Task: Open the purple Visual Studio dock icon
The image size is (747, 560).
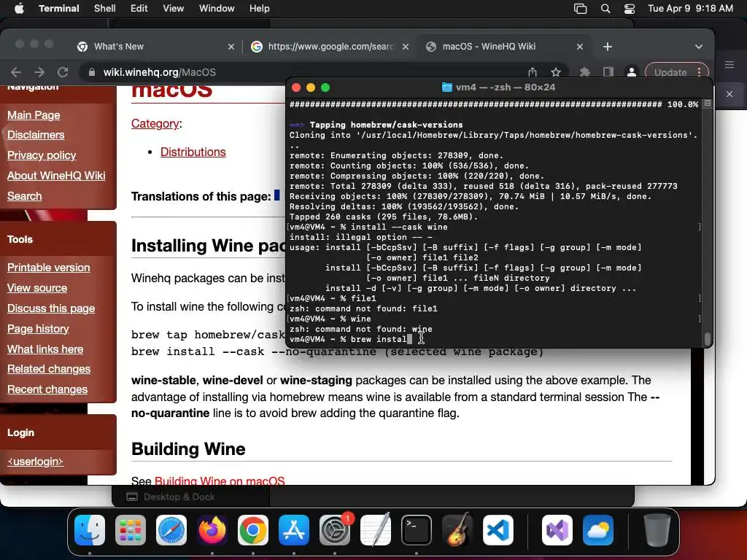Action: (557, 530)
